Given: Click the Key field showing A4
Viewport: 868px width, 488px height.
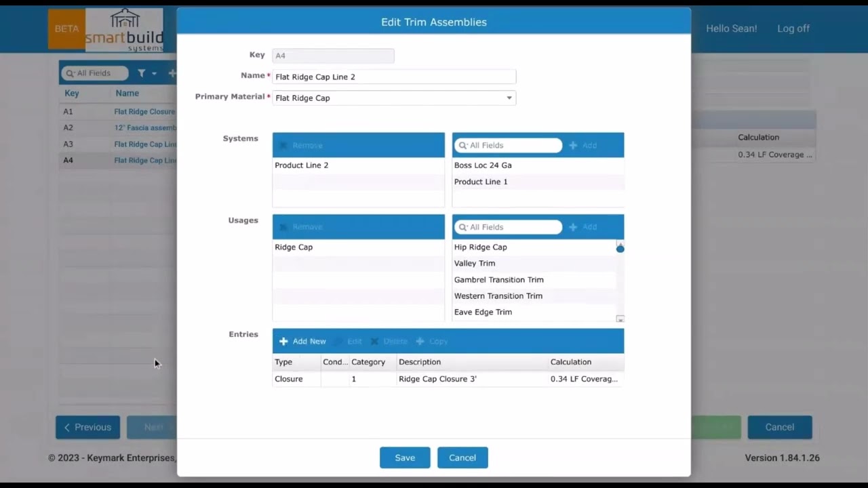Looking at the screenshot, I should click(333, 56).
